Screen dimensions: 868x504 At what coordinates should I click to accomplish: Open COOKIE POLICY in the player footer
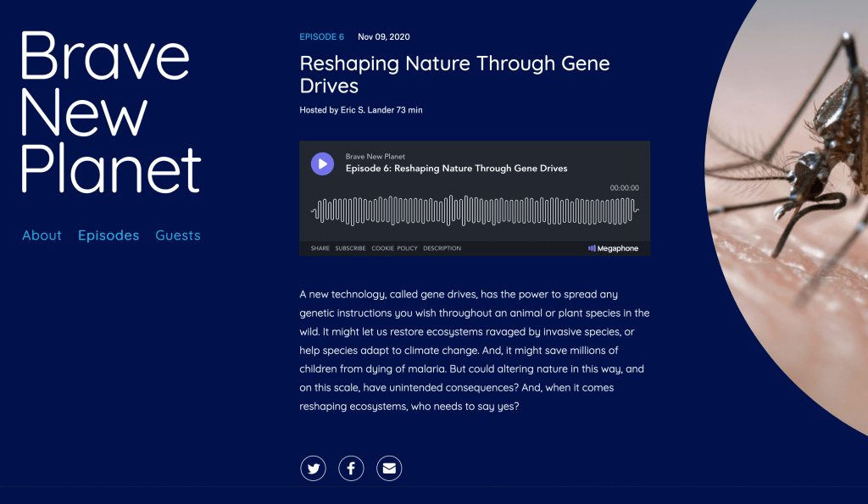point(394,248)
